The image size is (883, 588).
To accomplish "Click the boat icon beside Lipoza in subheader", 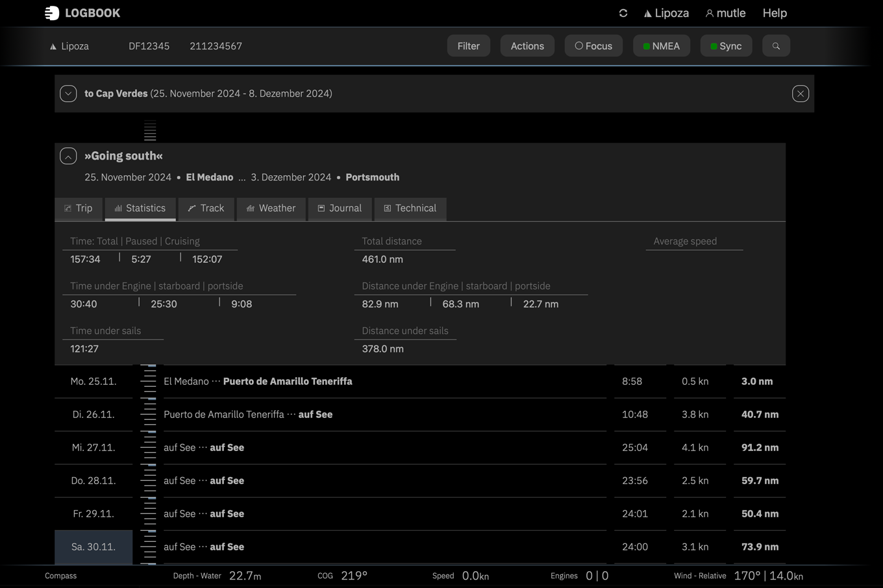I will 53,47.
